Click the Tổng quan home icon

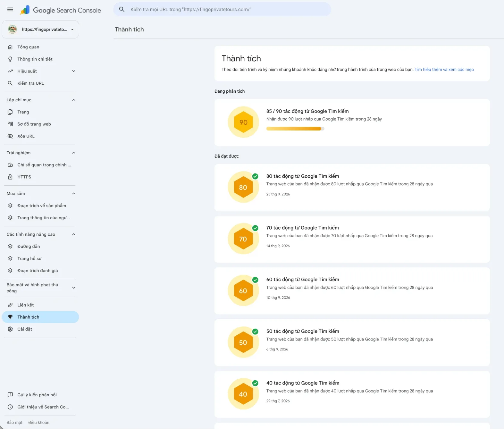tap(10, 47)
